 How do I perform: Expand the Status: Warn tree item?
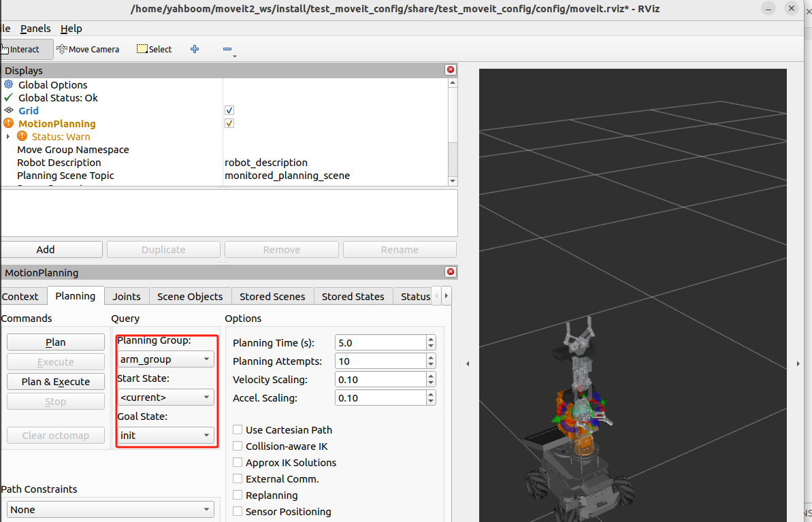tap(7, 137)
